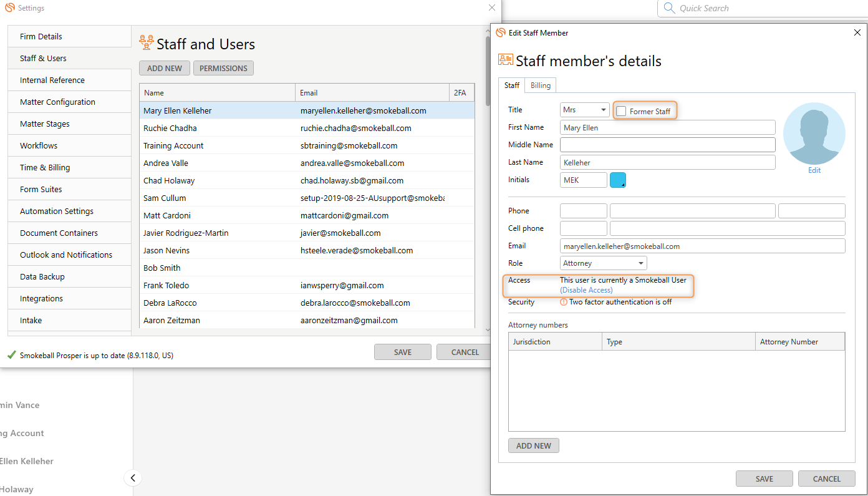Select Debra LaRocco in the staff list
Screen dimensions: 868x496
[307, 303]
